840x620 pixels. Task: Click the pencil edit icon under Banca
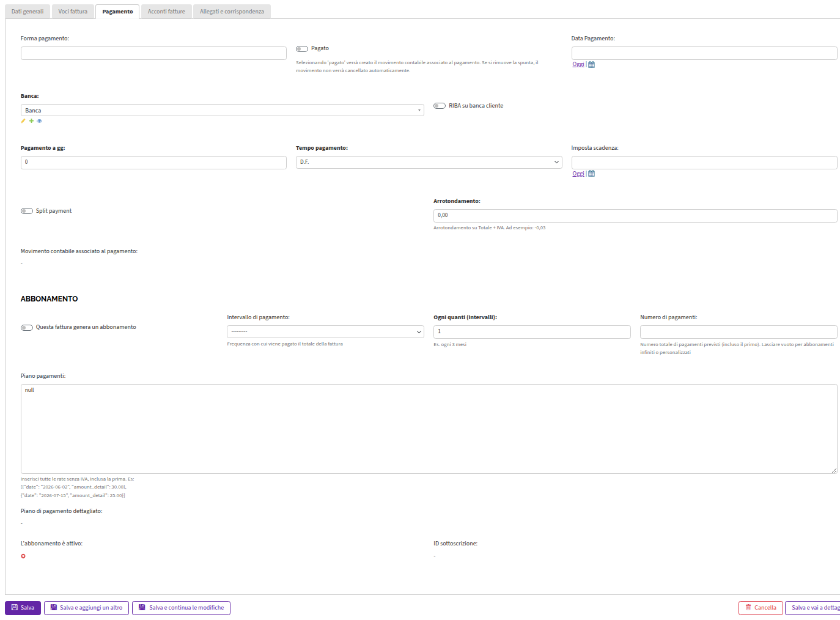(x=23, y=121)
